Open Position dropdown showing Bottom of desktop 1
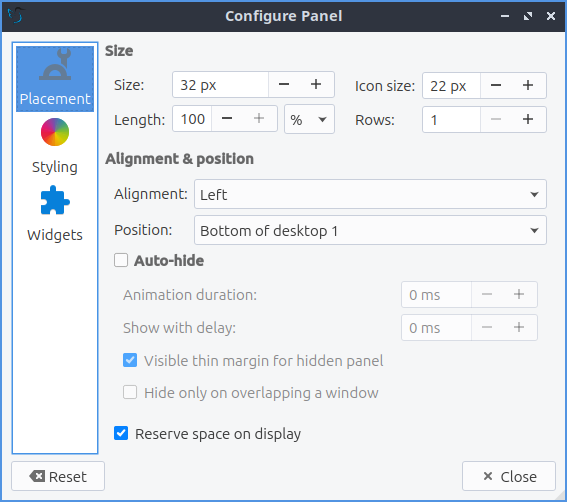567x502 pixels. 370,230
